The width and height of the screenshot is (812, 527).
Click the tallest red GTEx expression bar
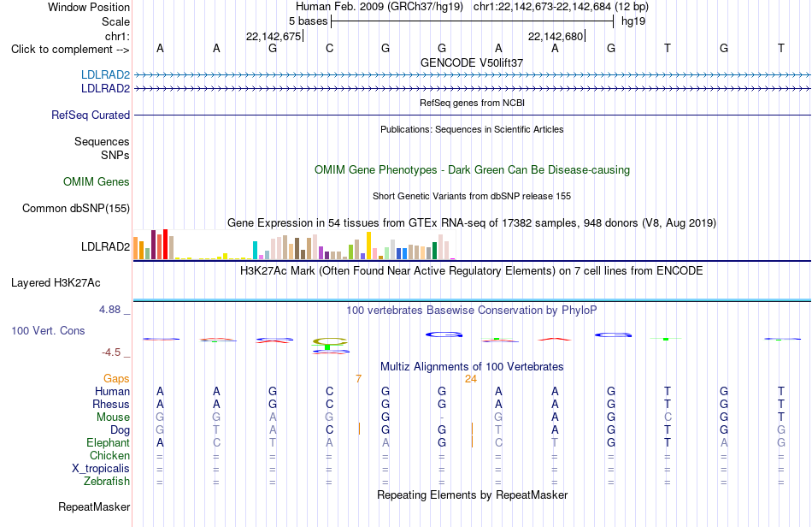point(165,244)
